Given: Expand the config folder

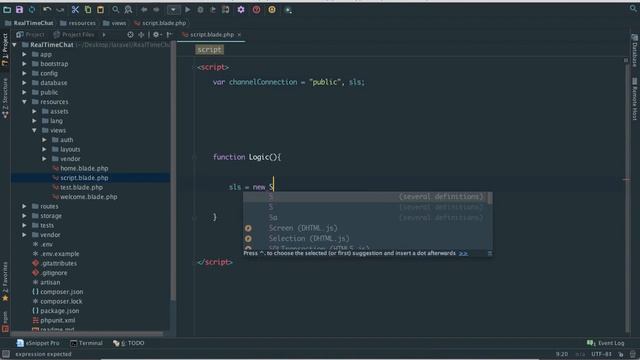Looking at the screenshot, I should 24,73.
